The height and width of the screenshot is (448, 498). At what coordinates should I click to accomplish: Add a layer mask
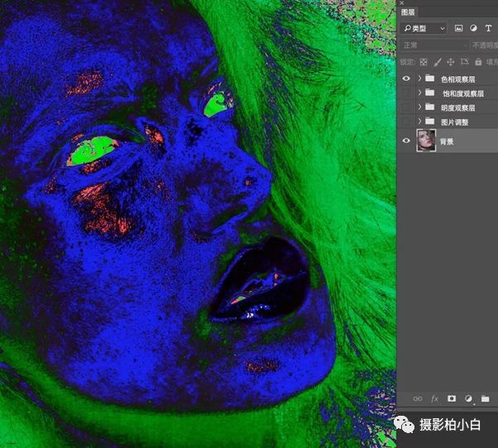[x=452, y=398]
